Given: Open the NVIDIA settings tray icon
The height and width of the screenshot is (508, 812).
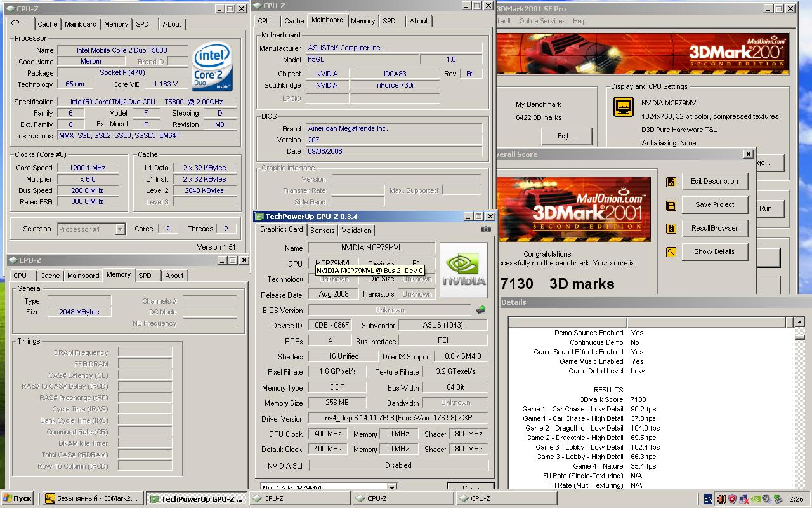Looking at the screenshot, I should click(x=755, y=499).
